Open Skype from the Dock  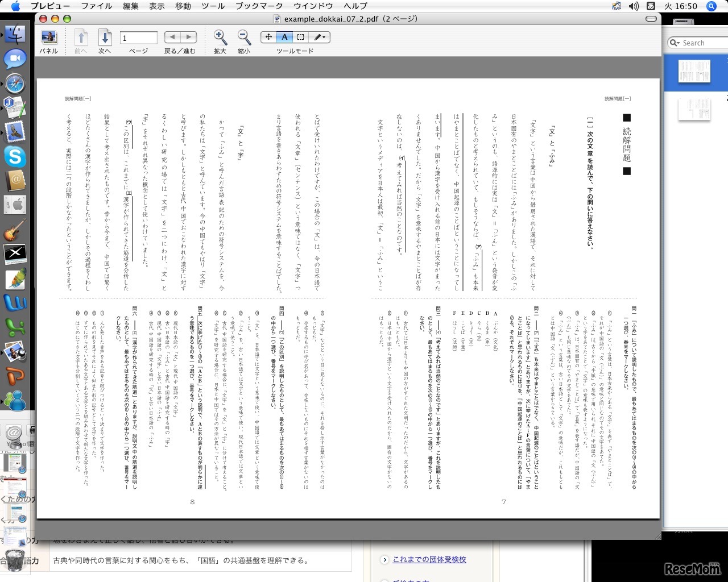pos(15,157)
